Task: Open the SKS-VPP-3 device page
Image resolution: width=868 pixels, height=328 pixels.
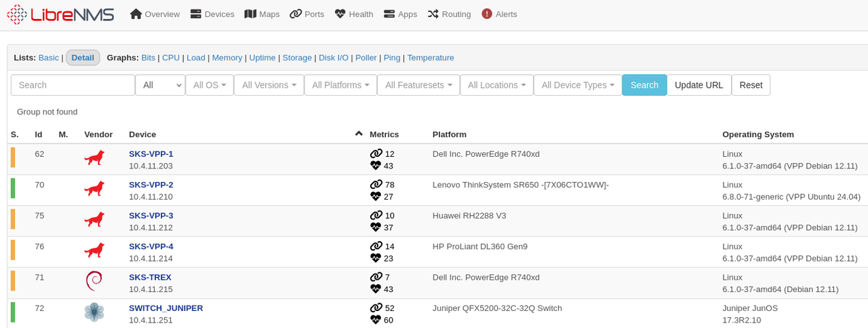Action: click(x=151, y=216)
